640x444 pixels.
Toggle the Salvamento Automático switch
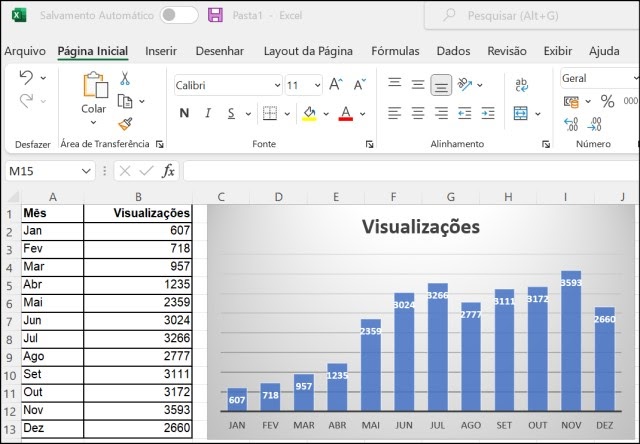[179, 15]
